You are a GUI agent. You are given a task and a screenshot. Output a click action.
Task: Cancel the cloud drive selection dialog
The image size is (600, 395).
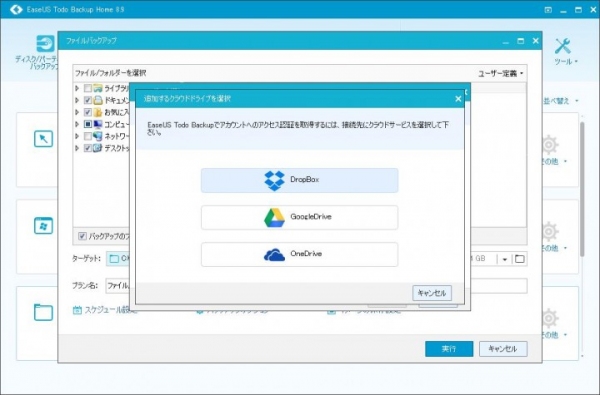[x=432, y=293]
